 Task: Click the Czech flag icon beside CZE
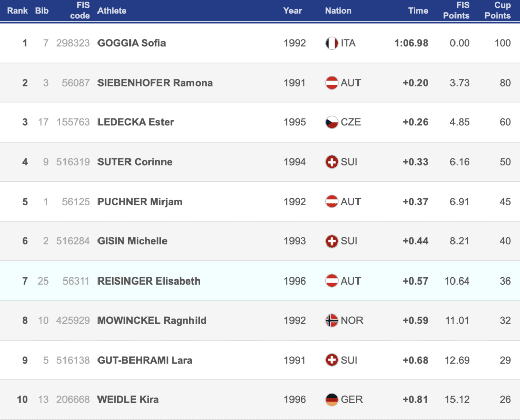click(331, 122)
